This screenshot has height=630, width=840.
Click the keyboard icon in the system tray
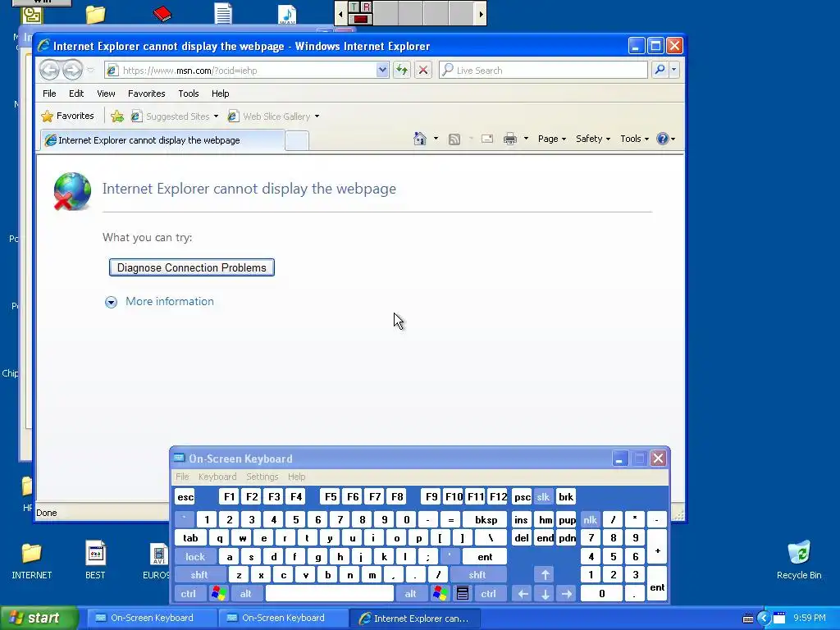coord(748,619)
